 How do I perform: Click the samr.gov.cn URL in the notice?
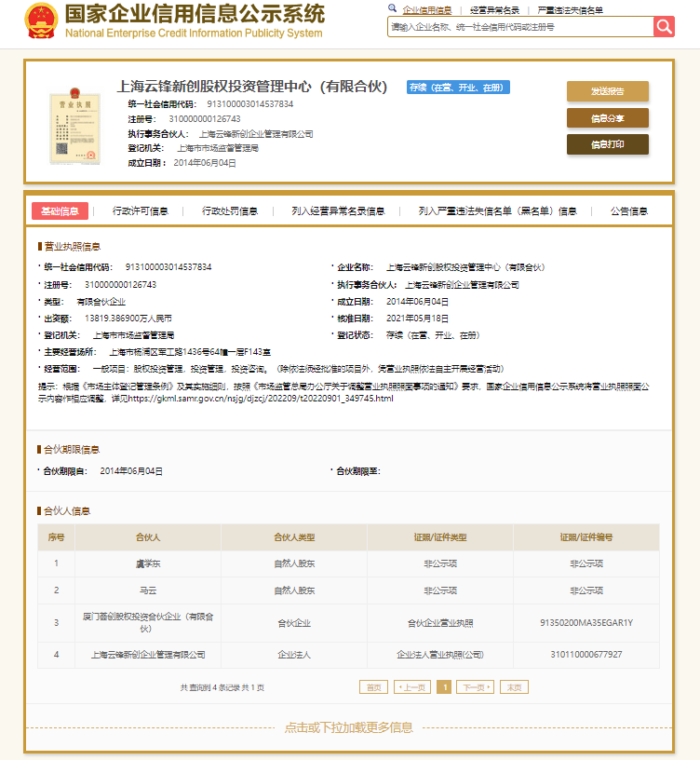[261, 399]
